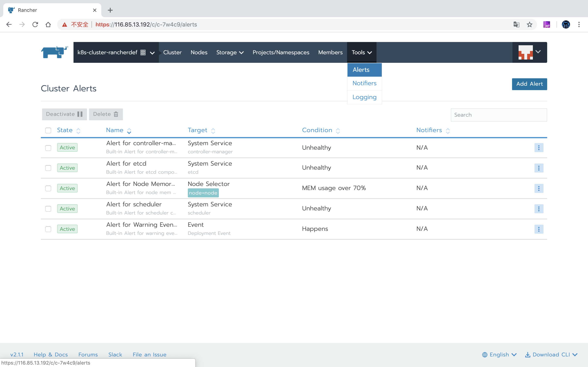
Task: Click the Google Translate icon in address bar
Action: tap(516, 24)
